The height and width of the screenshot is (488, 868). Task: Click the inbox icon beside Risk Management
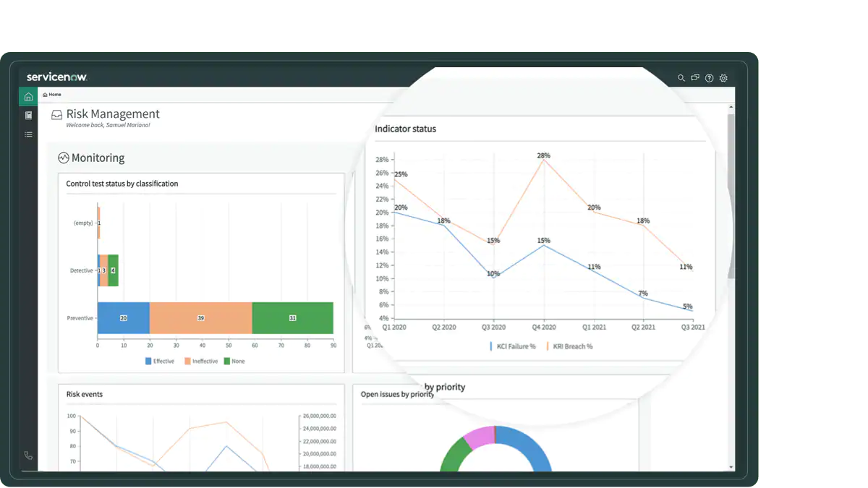(x=56, y=114)
